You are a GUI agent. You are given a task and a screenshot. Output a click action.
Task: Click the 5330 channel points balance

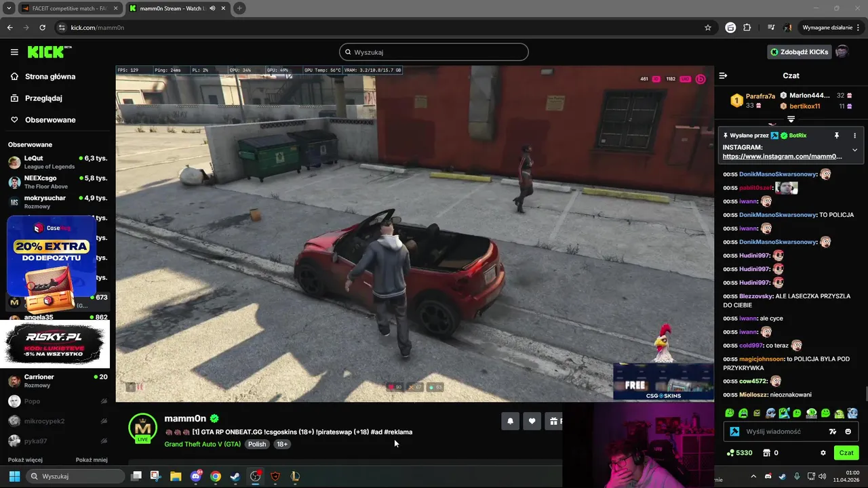tap(739, 453)
